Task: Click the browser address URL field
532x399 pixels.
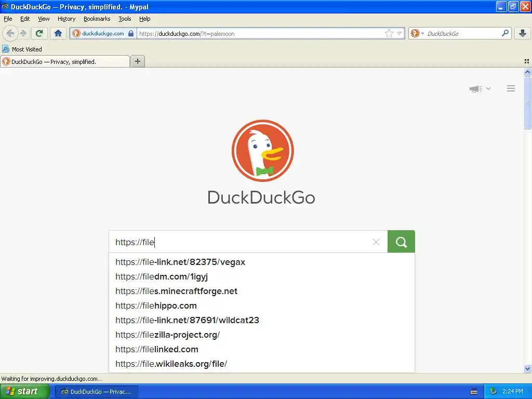Action: point(260,34)
